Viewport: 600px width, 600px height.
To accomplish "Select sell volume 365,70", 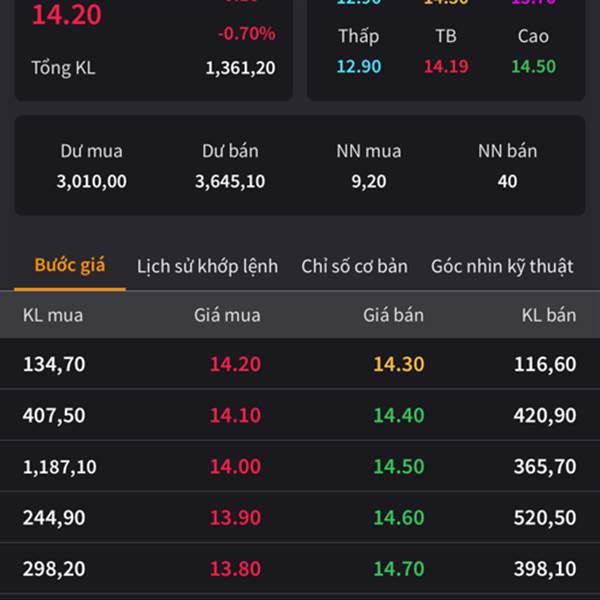I will (x=545, y=467).
